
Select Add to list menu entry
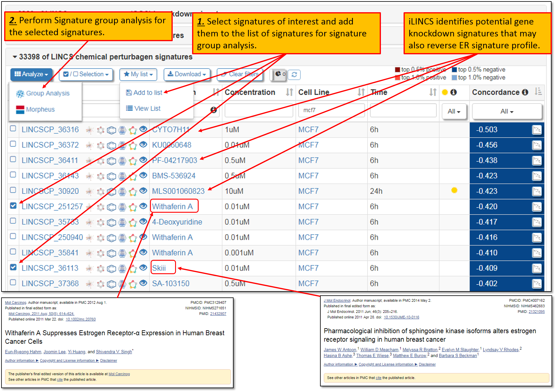click(x=147, y=93)
